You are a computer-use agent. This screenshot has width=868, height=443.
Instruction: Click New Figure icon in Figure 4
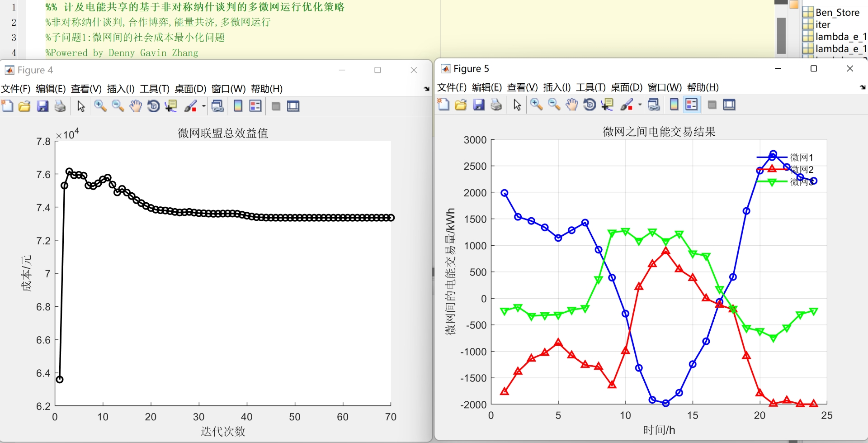(x=7, y=106)
